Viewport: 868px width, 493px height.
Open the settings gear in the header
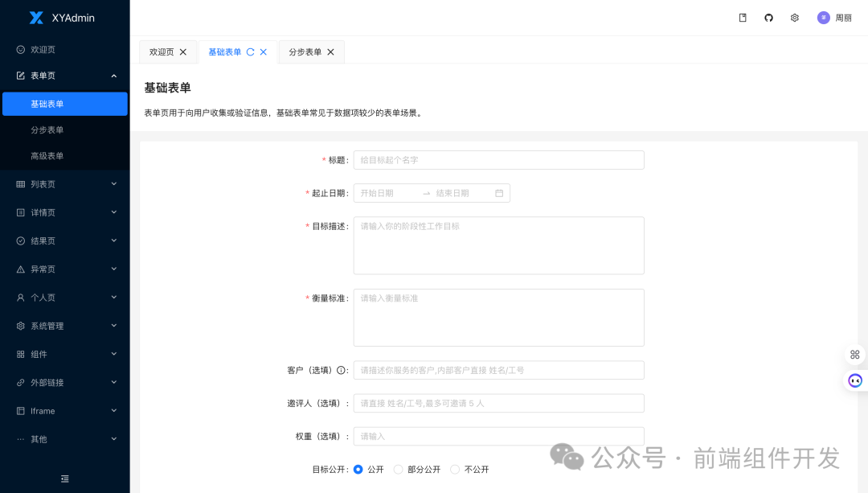[794, 17]
